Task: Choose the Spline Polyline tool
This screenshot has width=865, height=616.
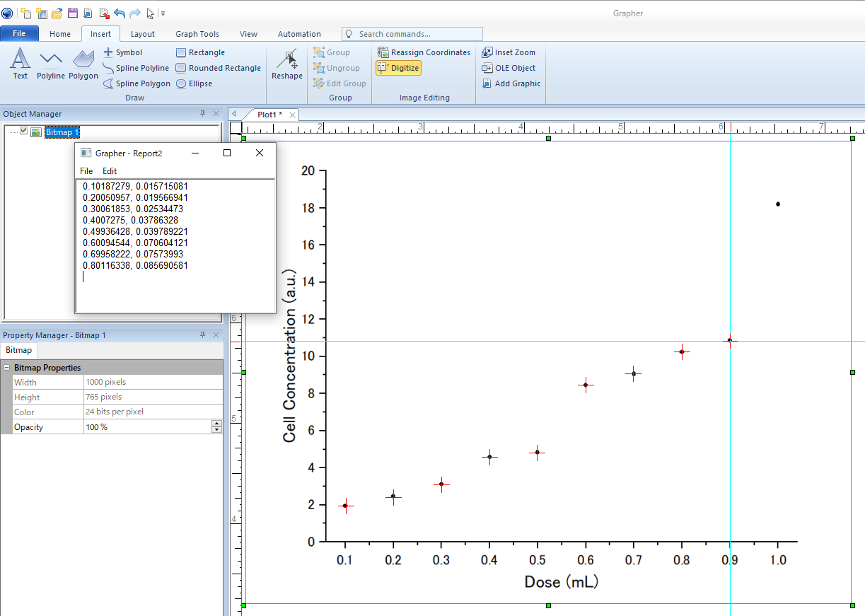Action: coord(137,68)
